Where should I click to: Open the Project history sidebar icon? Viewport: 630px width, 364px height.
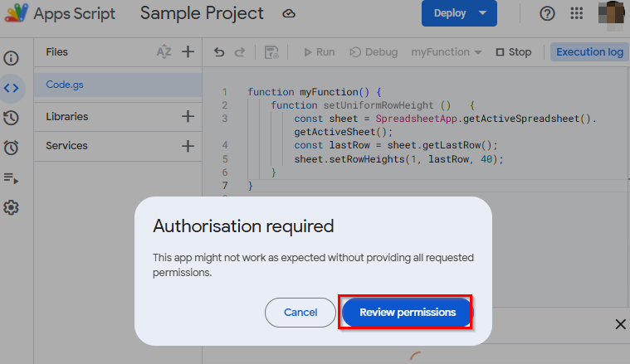coord(12,118)
